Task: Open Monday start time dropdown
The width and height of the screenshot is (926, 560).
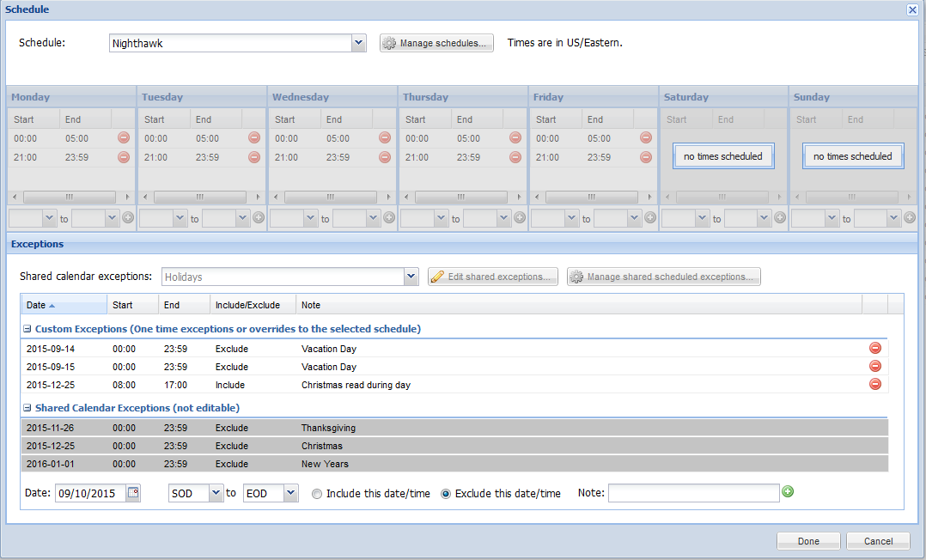Action: point(49,218)
